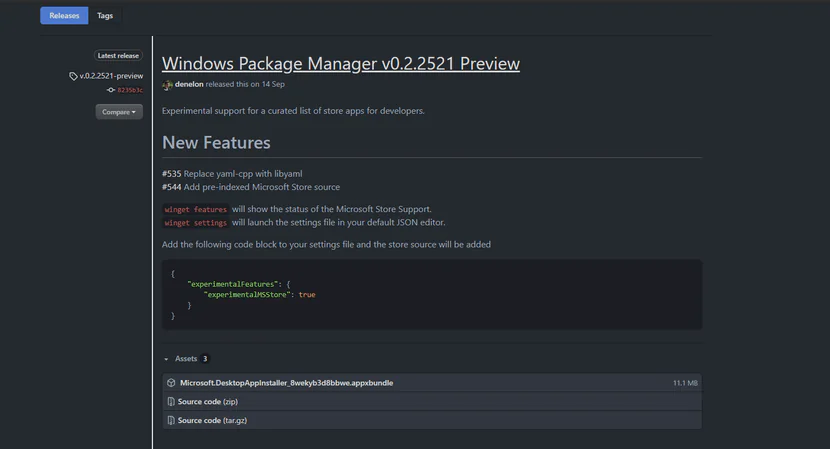This screenshot has width=830, height=449.
Task: Open the Compare dropdown
Action: click(119, 112)
